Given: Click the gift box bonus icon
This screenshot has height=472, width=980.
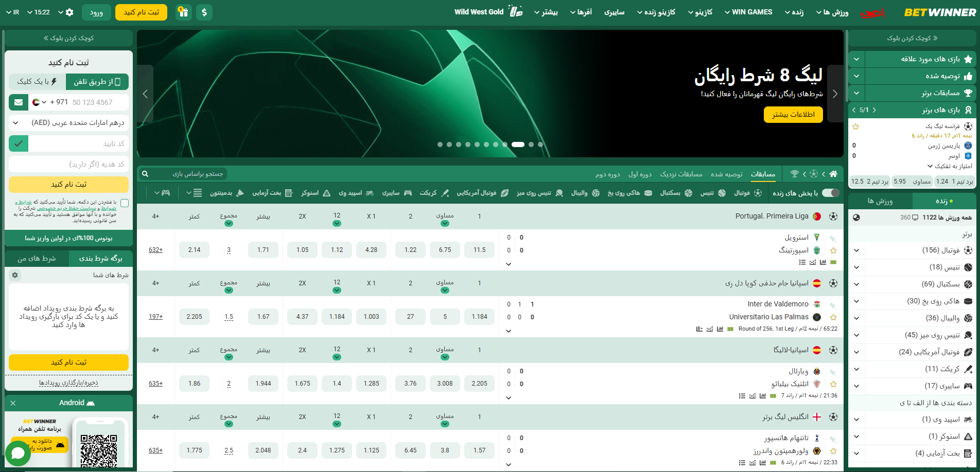Looking at the screenshot, I should 184,12.
